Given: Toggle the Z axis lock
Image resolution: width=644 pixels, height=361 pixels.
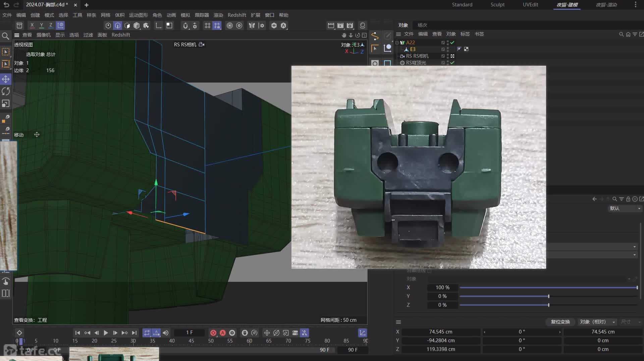Looking at the screenshot, I should click(51, 25).
